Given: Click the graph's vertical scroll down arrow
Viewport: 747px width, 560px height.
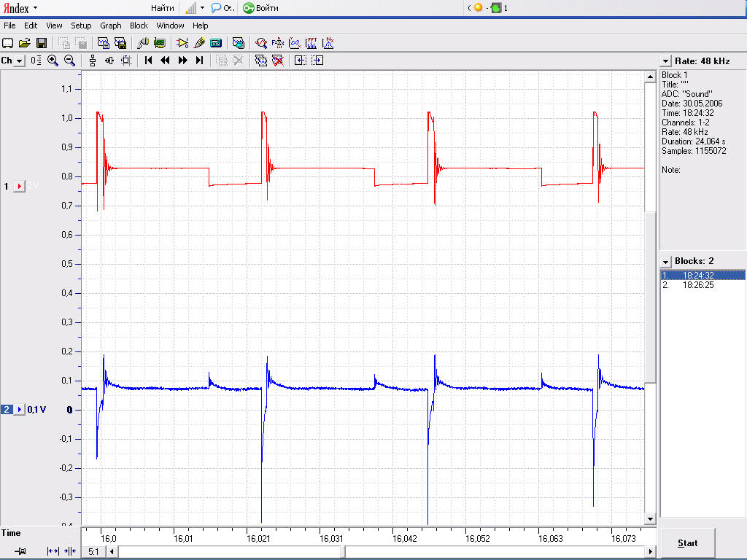Looking at the screenshot, I should (650, 518).
